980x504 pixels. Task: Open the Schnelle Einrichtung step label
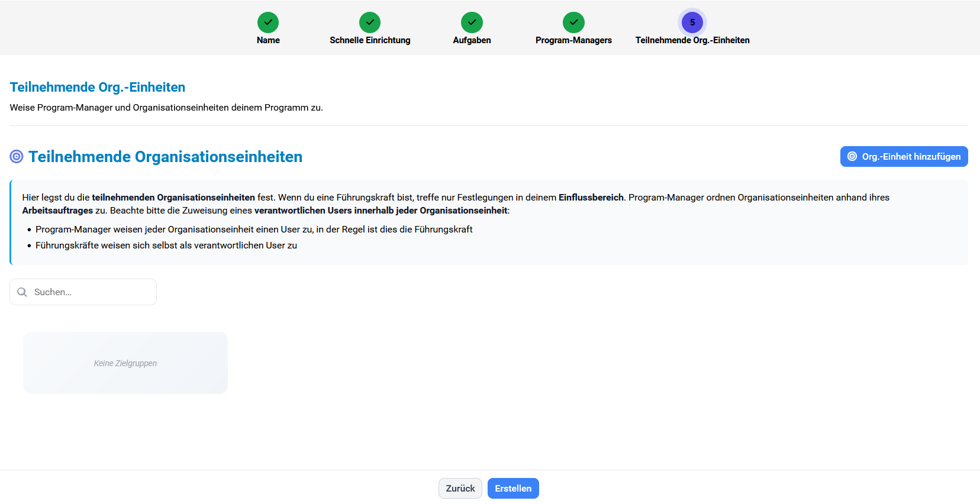(370, 40)
